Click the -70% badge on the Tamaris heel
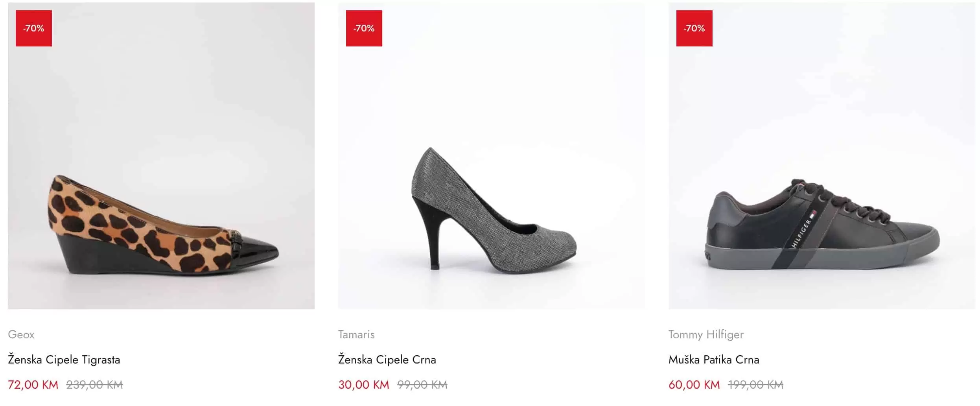The image size is (980, 406). tap(364, 28)
